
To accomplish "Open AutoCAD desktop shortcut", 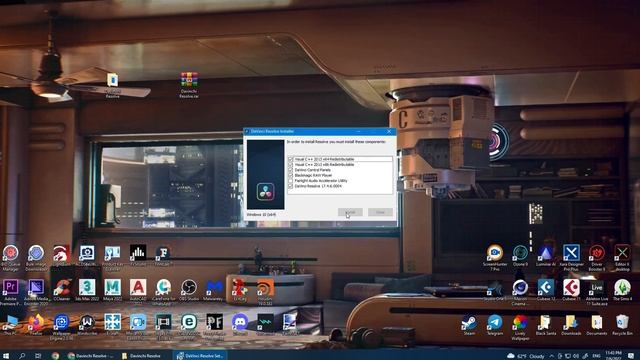I will [x=138, y=291].
